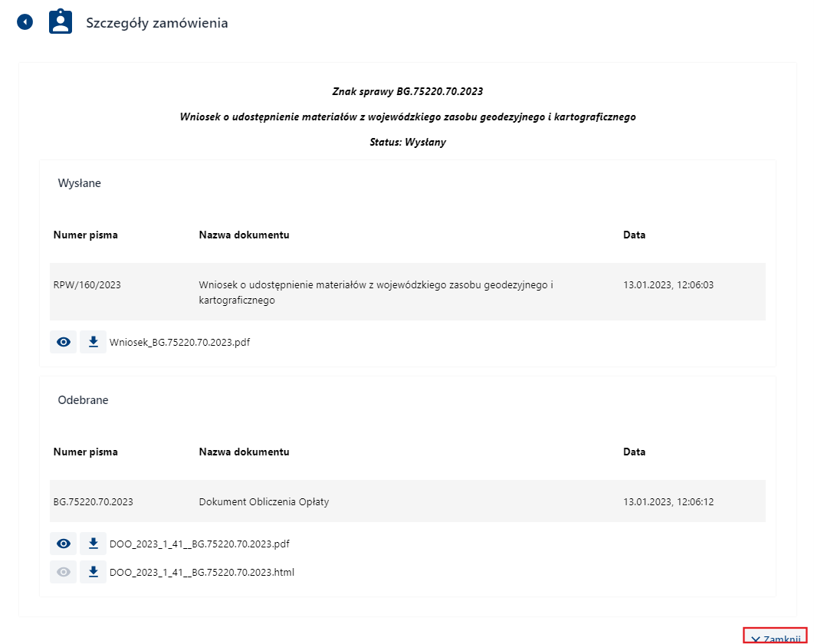Screen dimensions: 814x644
Task: Click Data column header in Wysłane table
Action: [634, 235]
